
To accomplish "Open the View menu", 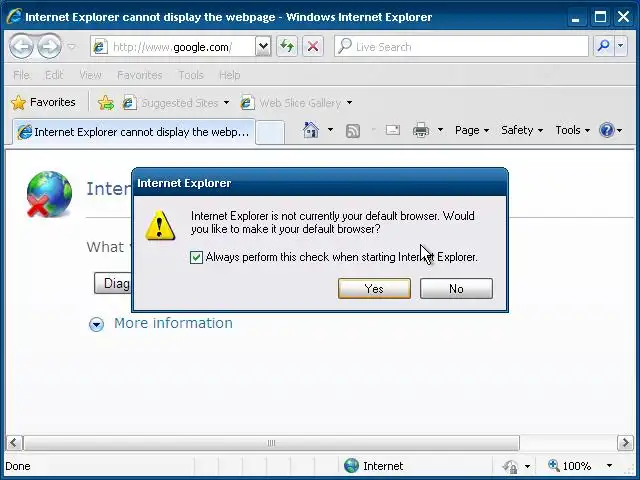I will pyautogui.click(x=90, y=75).
